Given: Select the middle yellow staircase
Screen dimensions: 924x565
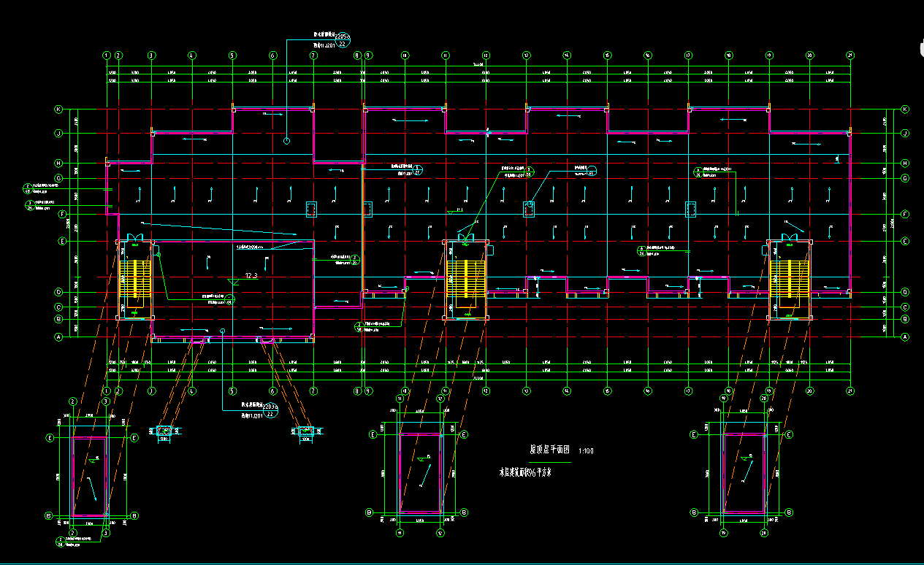Looking at the screenshot, I should [x=466, y=278].
